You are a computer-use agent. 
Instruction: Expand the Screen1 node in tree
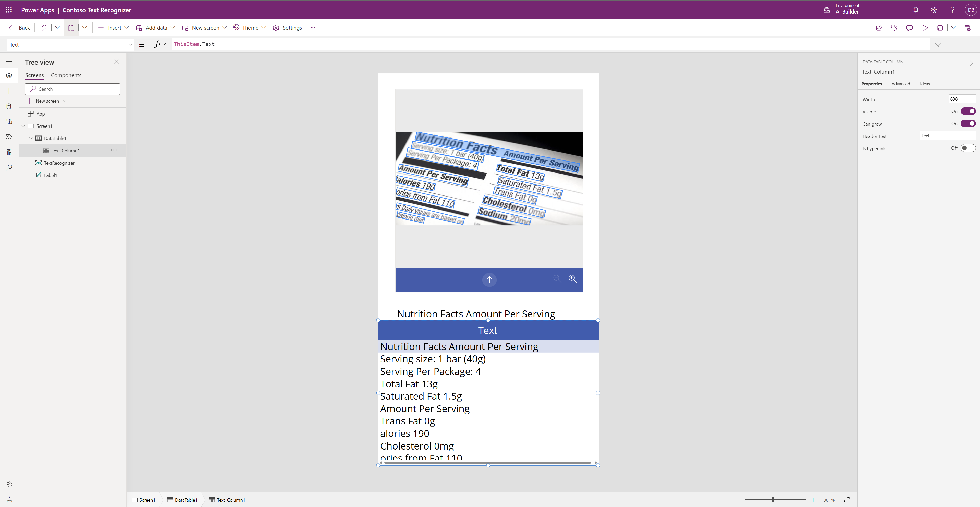pyautogui.click(x=23, y=125)
